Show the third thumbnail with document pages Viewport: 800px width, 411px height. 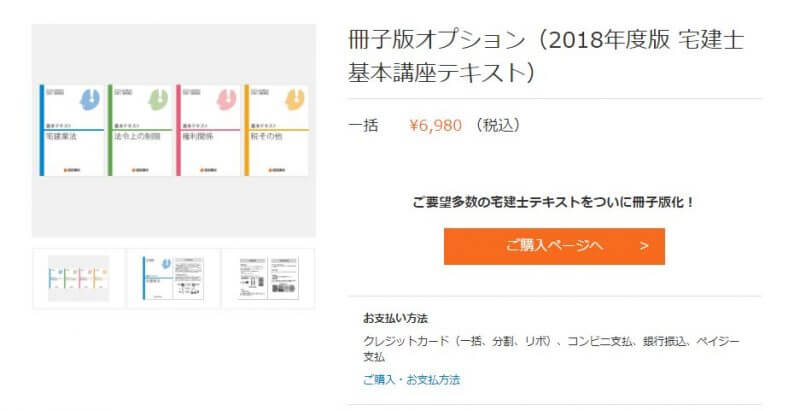(269, 278)
